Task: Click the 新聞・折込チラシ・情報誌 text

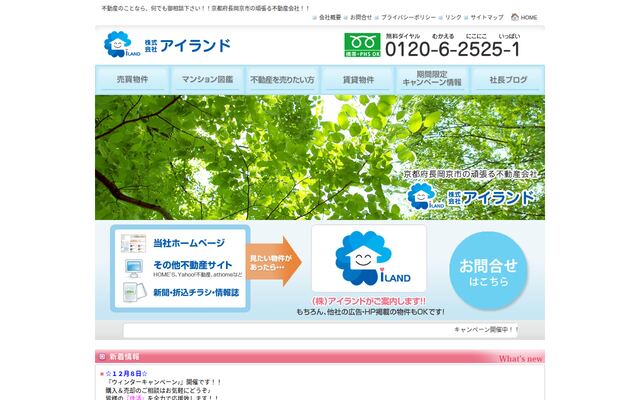Action: [196, 293]
